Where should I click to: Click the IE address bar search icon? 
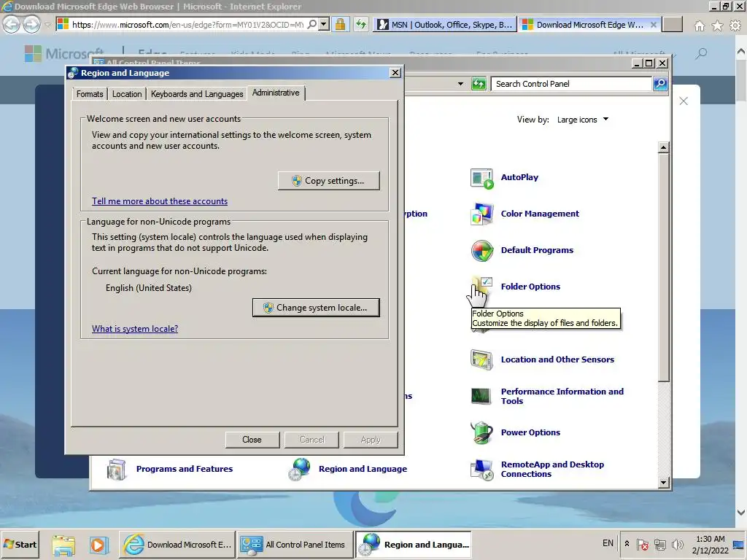coord(311,24)
